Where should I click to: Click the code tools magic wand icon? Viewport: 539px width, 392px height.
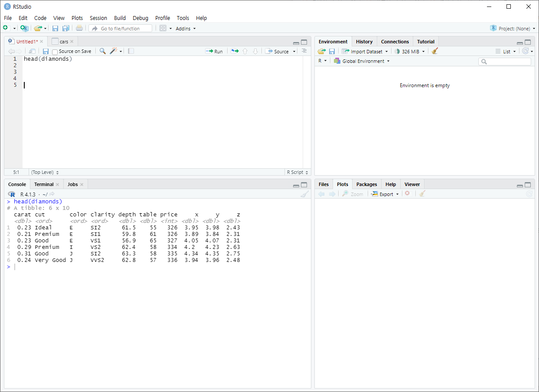[x=114, y=51]
